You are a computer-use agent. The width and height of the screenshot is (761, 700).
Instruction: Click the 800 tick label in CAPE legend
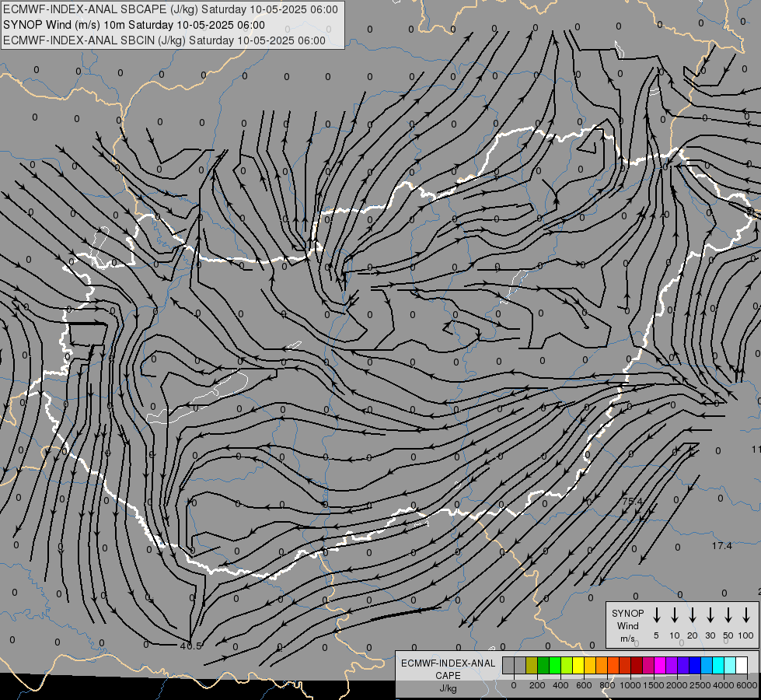tap(607, 685)
